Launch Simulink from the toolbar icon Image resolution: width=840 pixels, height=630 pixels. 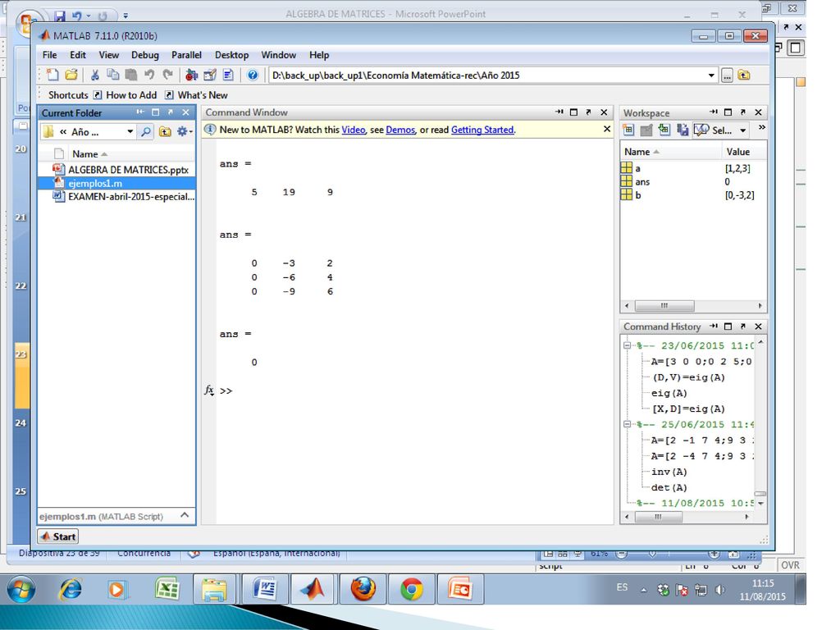[191, 75]
